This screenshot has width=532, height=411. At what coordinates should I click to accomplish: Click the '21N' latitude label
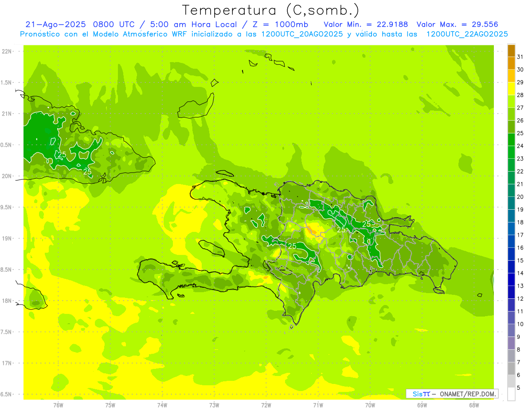[x=7, y=114]
